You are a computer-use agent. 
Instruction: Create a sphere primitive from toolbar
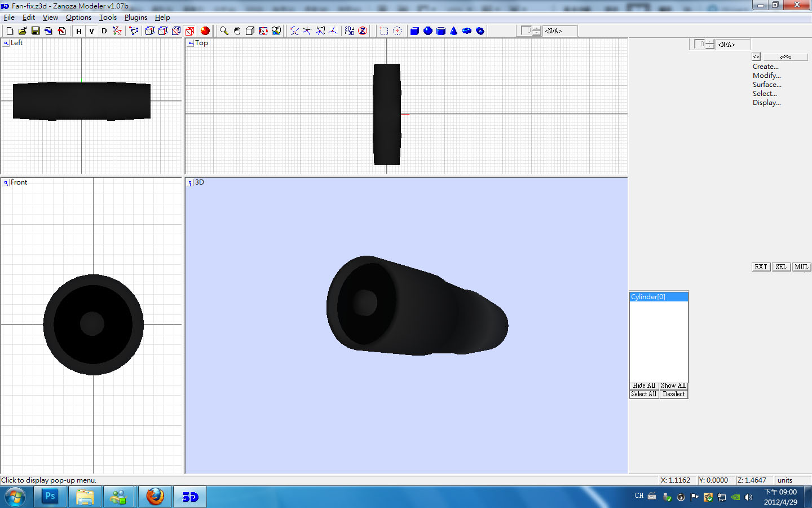428,31
